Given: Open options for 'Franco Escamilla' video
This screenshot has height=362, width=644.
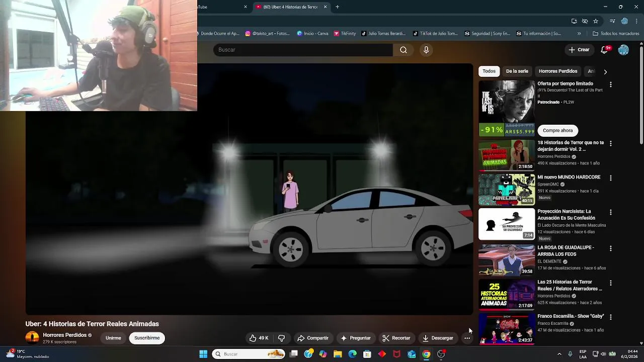Looking at the screenshot, I should pyautogui.click(x=611, y=317).
